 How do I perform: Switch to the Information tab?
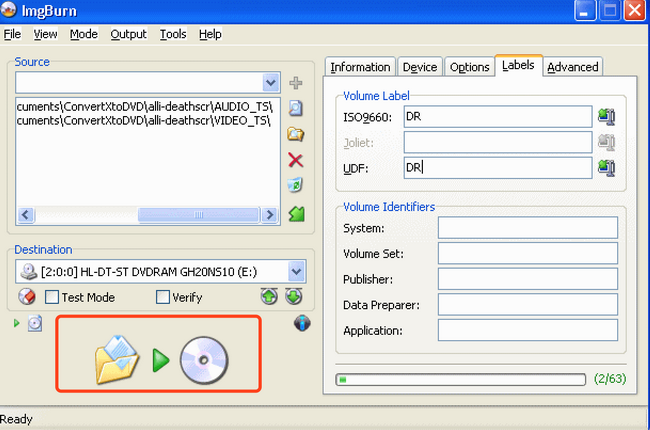[x=360, y=67]
